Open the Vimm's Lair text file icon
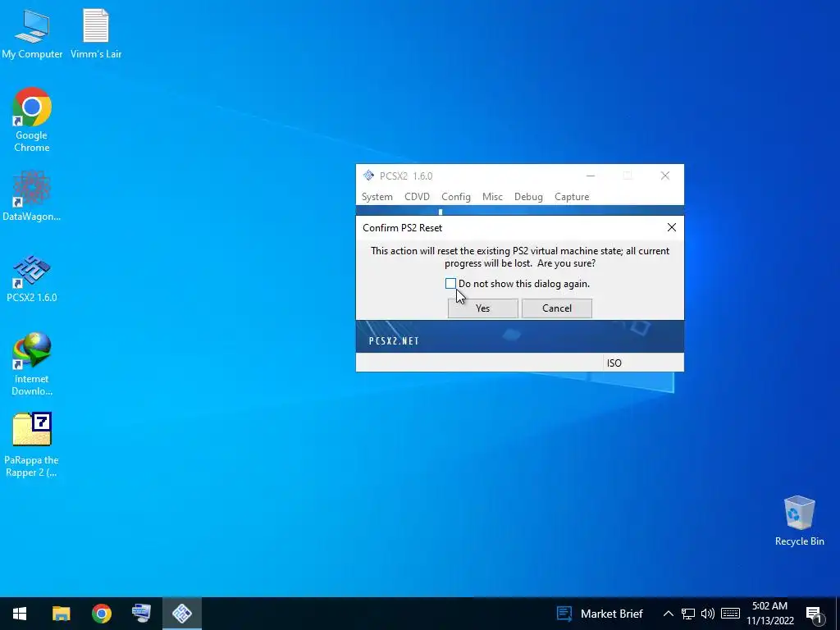This screenshot has width=840, height=630. 96,33
